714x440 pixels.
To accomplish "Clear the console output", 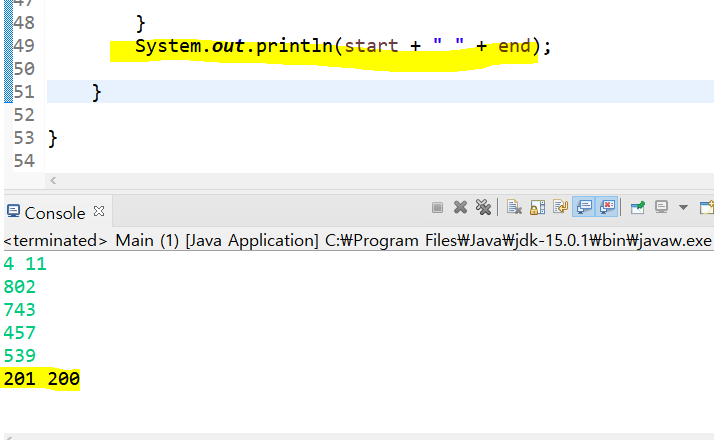I will 514,208.
